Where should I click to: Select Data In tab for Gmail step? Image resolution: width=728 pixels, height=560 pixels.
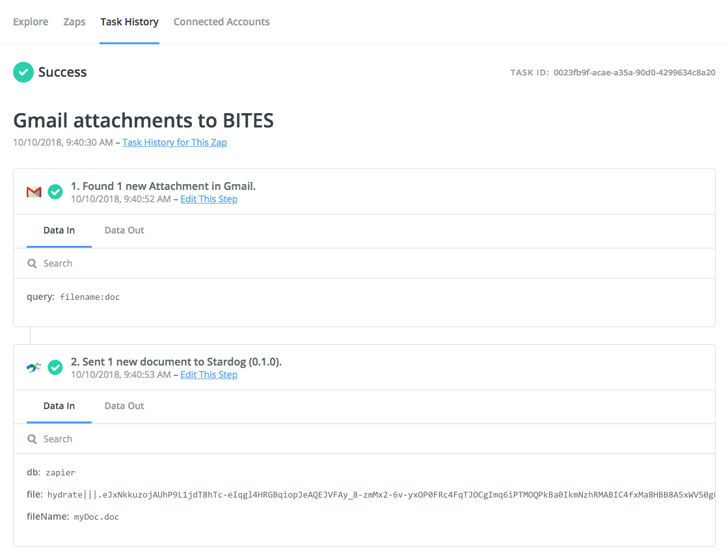(59, 230)
